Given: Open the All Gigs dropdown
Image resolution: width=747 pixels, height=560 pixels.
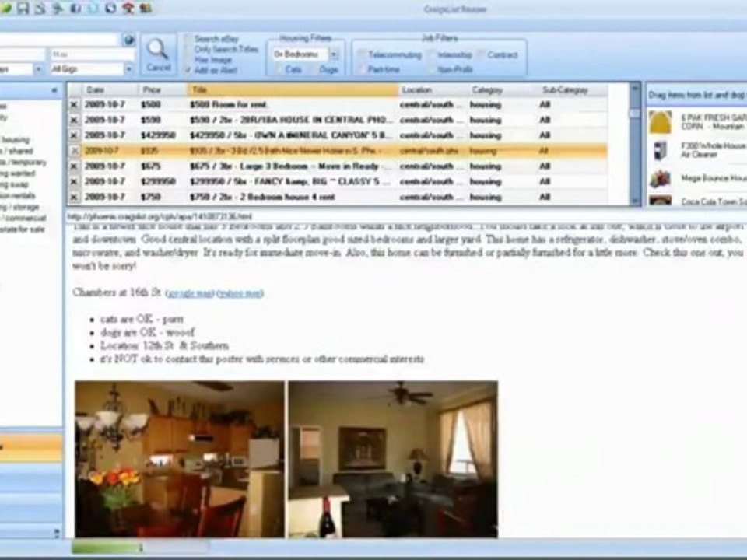Looking at the screenshot, I should [128, 69].
